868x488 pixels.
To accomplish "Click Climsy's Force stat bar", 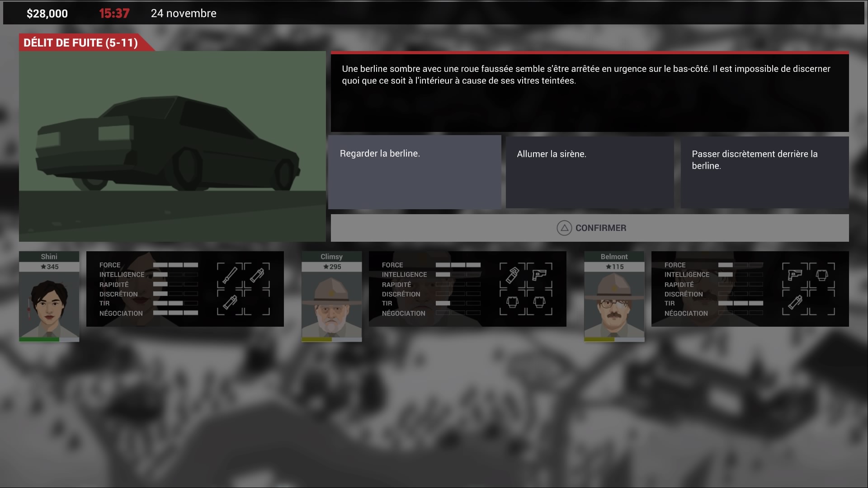I will click(x=458, y=265).
